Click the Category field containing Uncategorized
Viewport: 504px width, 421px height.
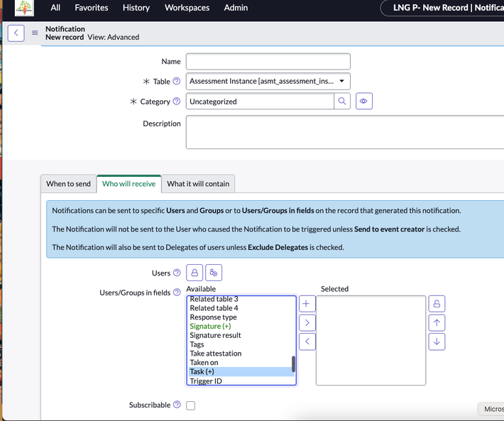(260, 102)
